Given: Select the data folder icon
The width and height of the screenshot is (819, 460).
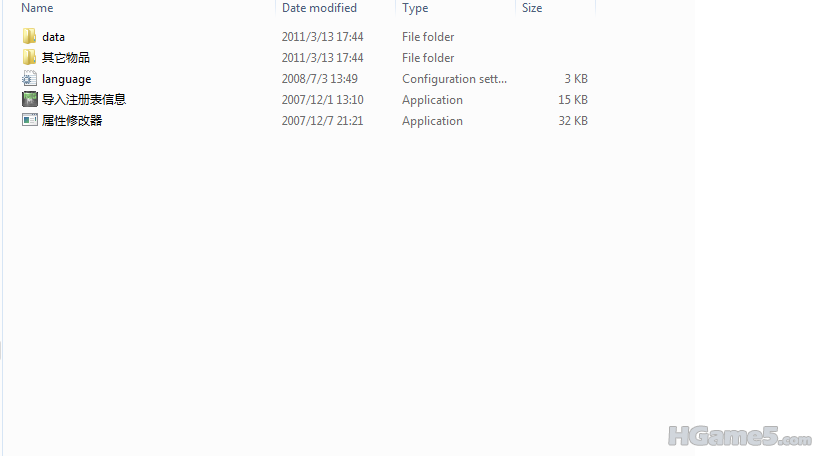Looking at the screenshot, I should coord(29,37).
